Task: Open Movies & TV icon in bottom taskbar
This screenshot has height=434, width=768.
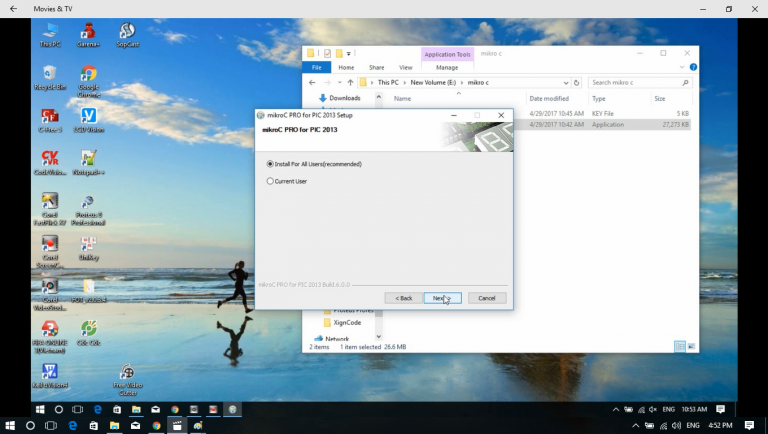Action: pyautogui.click(x=177, y=426)
